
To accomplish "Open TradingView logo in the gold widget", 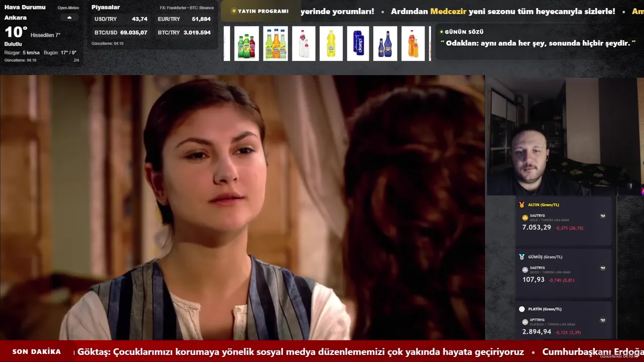I will [x=603, y=216].
